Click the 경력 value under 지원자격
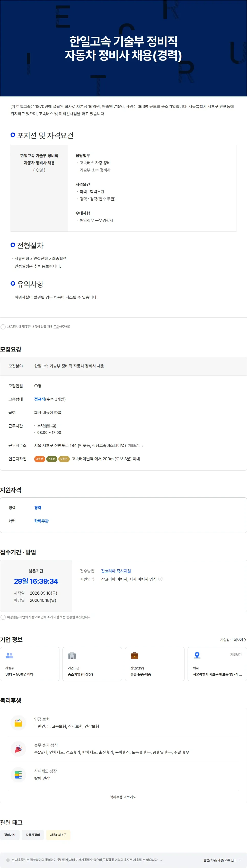 (x=38, y=507)
